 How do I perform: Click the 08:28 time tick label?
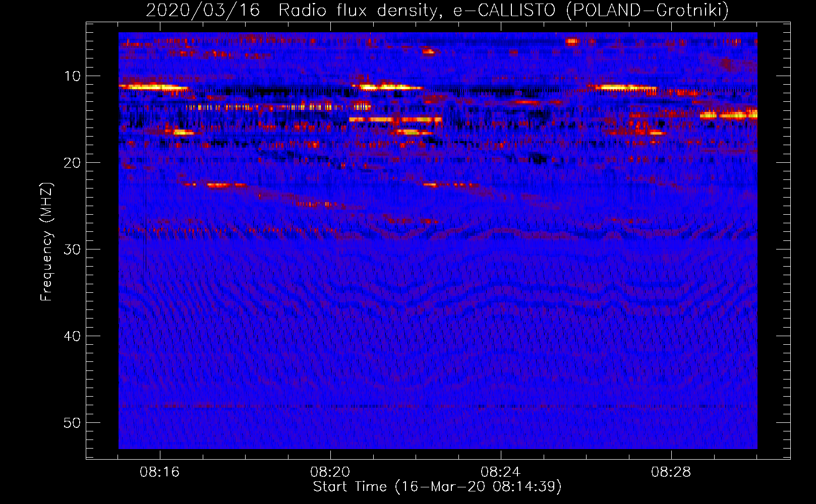(671, 472)
